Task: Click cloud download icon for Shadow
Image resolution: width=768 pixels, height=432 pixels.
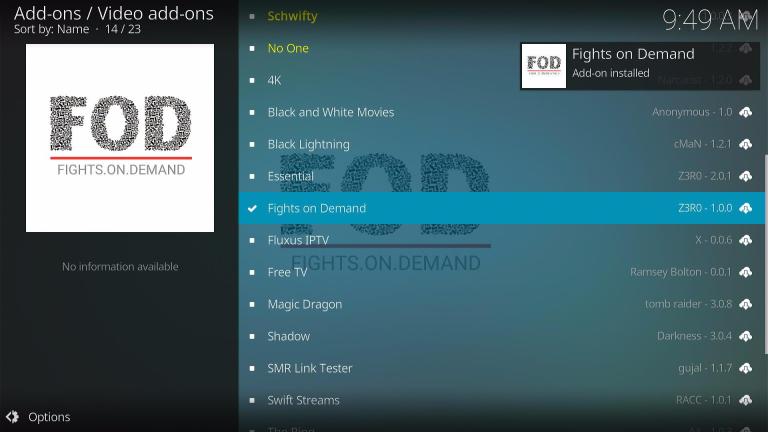Action: (745, 336)
